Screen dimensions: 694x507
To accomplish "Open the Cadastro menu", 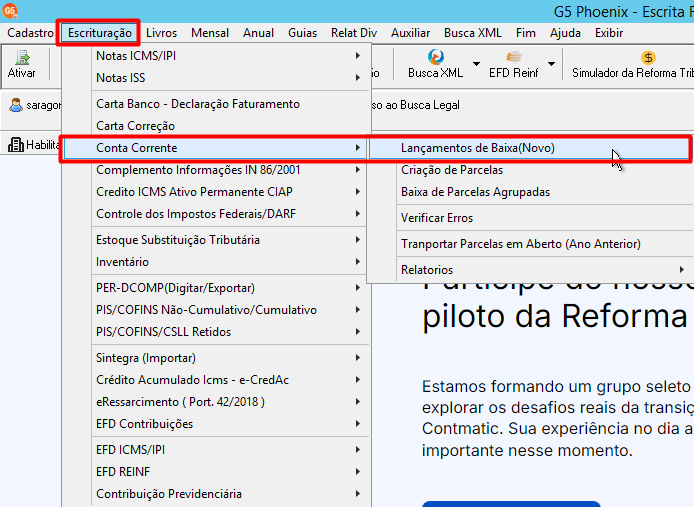I will point(30,33).
